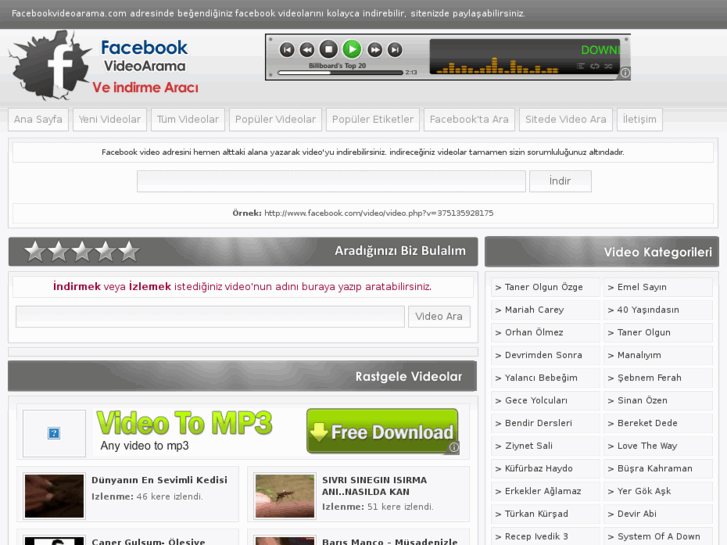Click the green DOWNLOAD text in banner
The height and width of the screenshot is (545, 727).
(x=600, y=50)
